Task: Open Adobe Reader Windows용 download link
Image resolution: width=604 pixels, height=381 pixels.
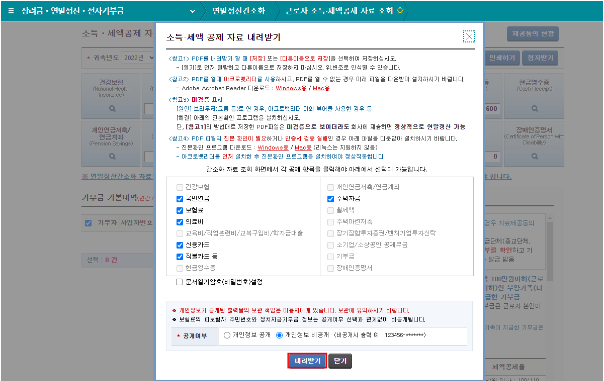Action: (291, 88)
